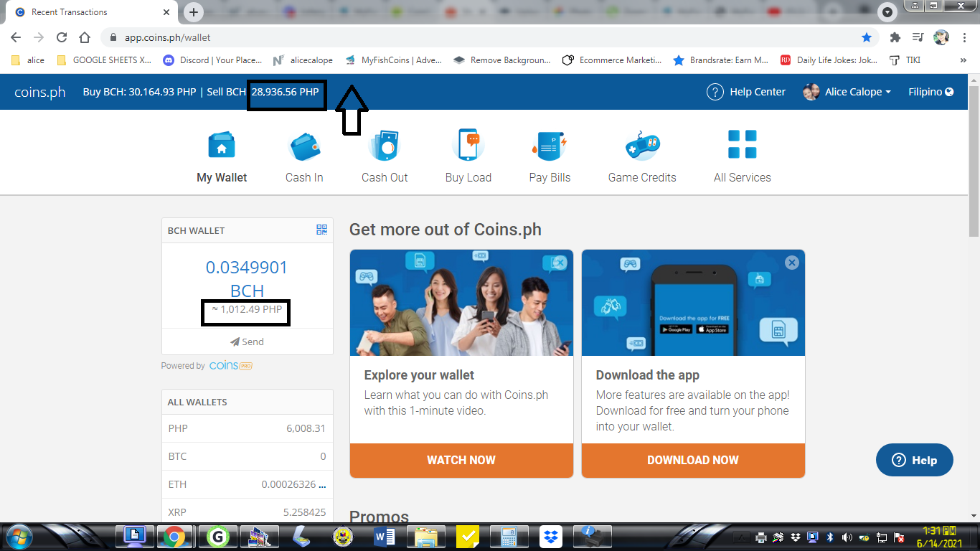The height and width of the screenshot is (551, 980).
Task: Click the Coins Pro powered-by link
Action: (230, 366)
